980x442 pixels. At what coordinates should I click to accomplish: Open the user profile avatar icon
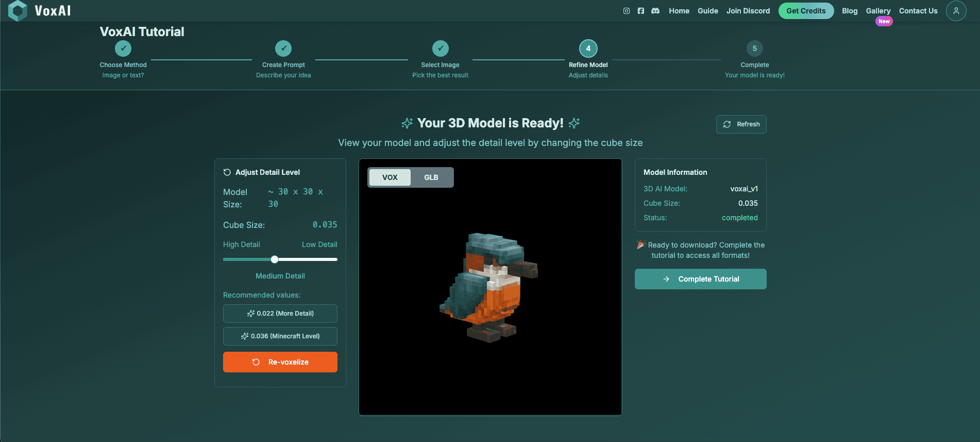coord(956,11)
